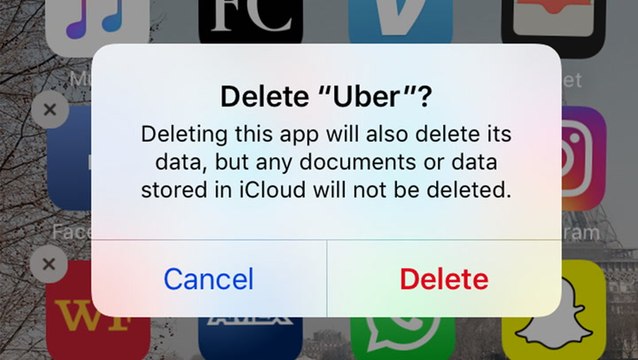Open the Facebook app icon

[x=69, y=159]
